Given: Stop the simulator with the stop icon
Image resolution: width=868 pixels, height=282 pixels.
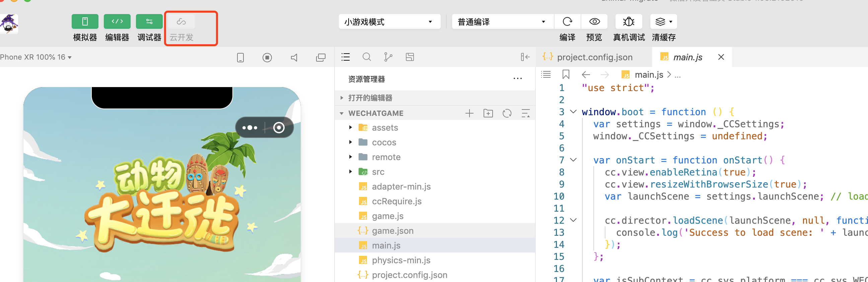Looking at the screenshot, I should click(x=267, y=58).
